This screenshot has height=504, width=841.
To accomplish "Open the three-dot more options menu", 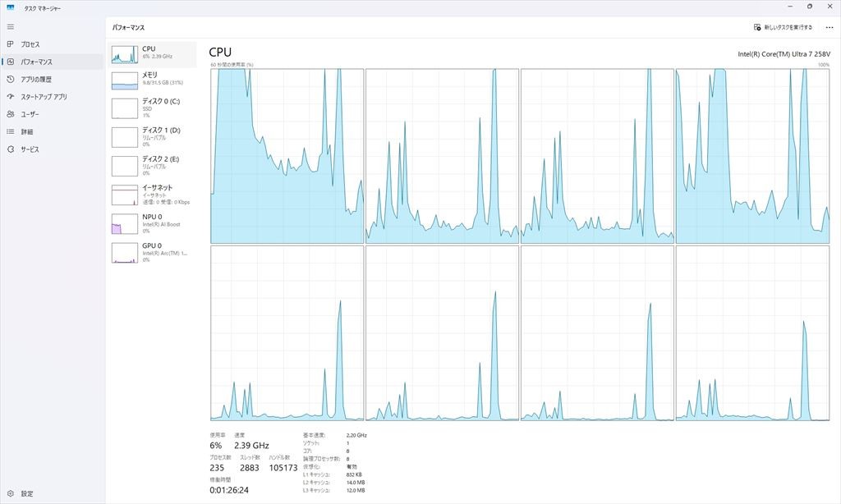I will 830,27.
